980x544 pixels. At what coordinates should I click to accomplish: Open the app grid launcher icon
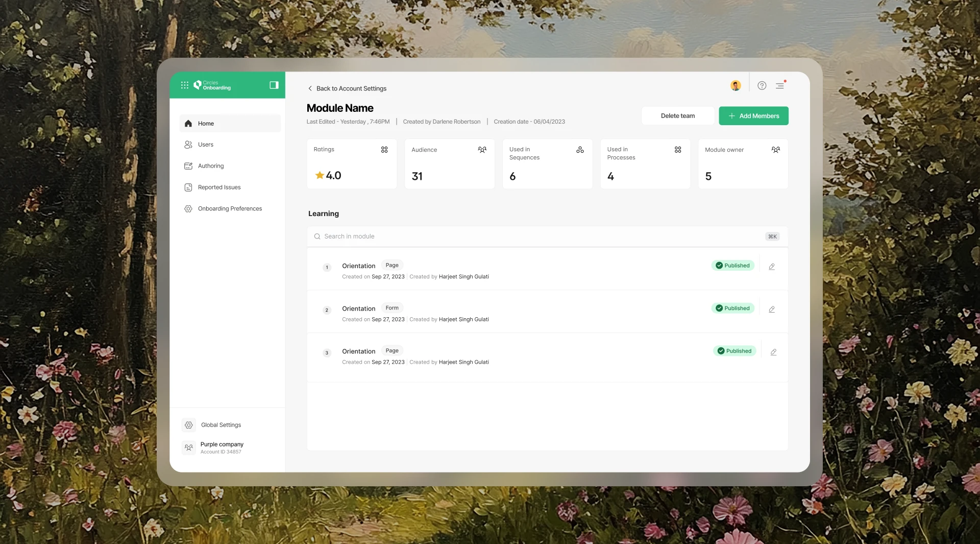tap(185, 85)
